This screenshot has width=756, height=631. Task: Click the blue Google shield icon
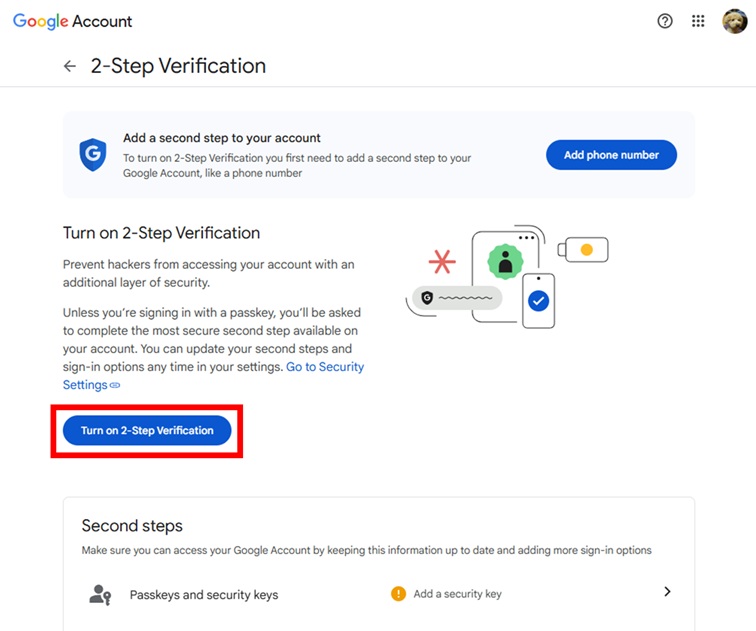(x=93, y=155)
